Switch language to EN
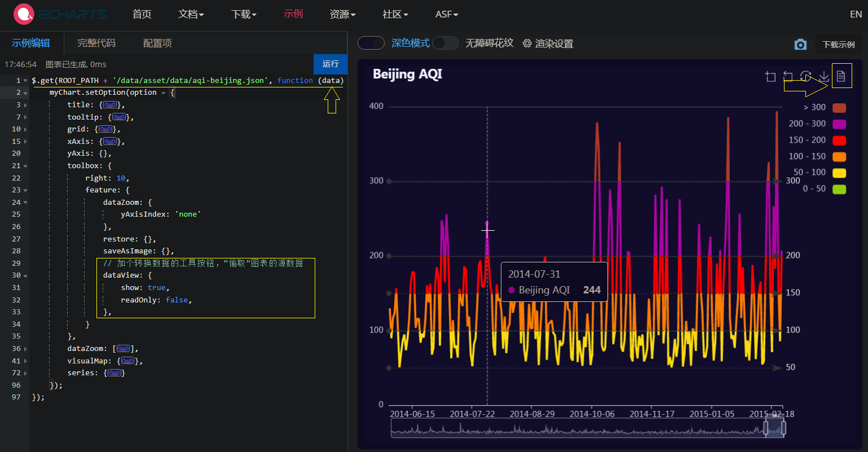Image resolution: width=868 pixels, height=452 pixels. click(x=856, y=15)
